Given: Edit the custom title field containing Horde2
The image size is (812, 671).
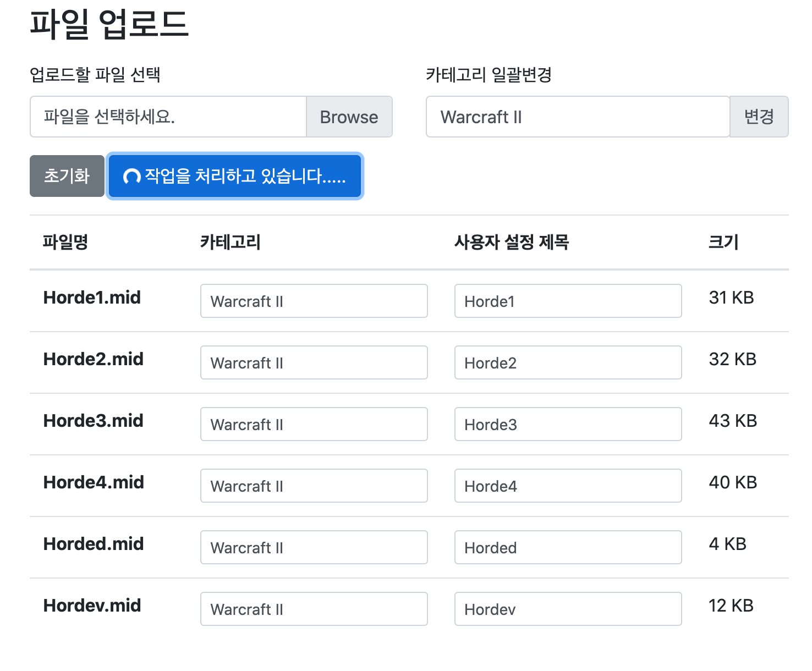Looking at the screenshot, I should 568,362.
